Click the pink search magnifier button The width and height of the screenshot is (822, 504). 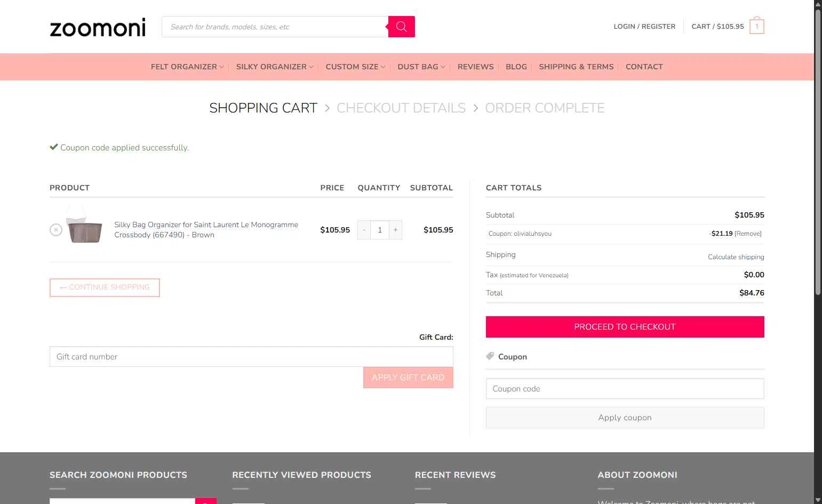[x=402, y=27]
